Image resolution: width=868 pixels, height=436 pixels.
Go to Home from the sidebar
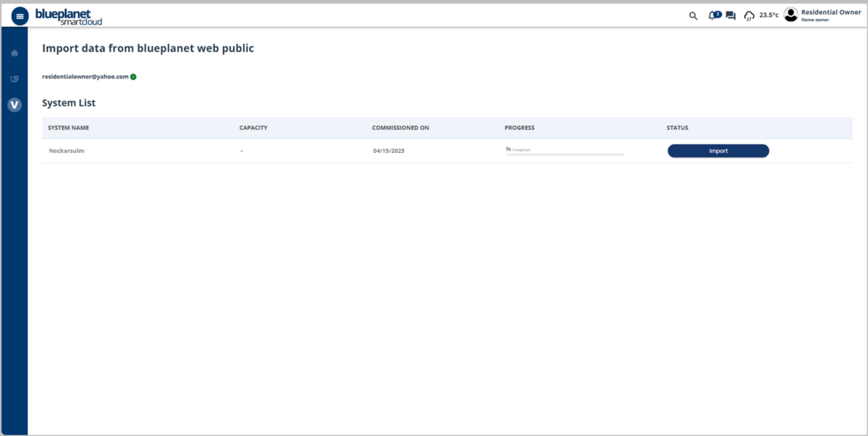coord(14,53)
